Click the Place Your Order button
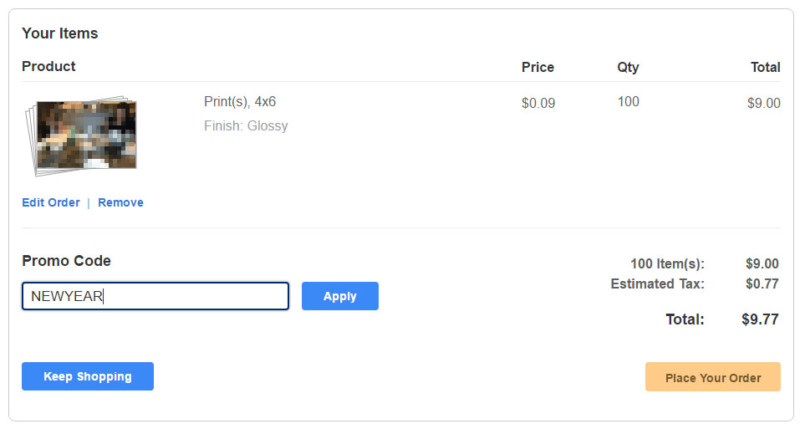This screenshot has height=429, width=800. point(713,377)
